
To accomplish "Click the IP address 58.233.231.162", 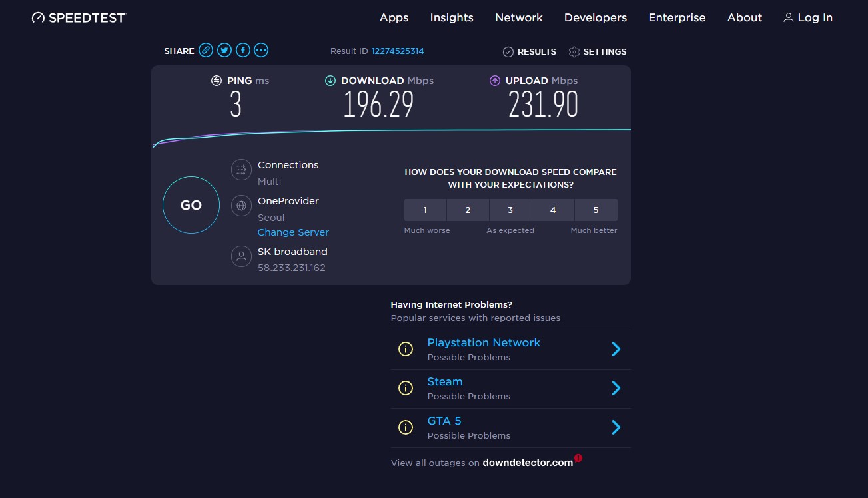I will (292, 268).
